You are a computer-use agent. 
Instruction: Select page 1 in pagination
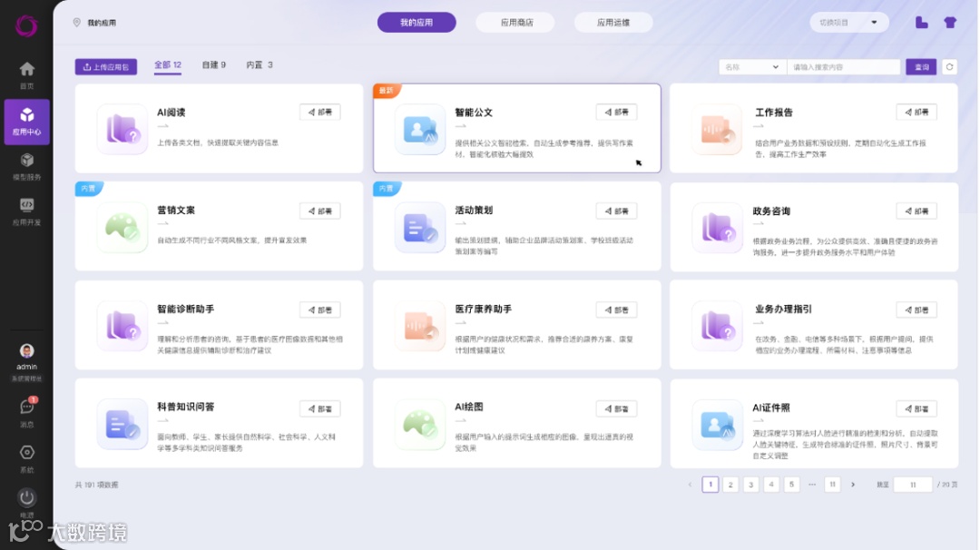click(x=710, y=485)
